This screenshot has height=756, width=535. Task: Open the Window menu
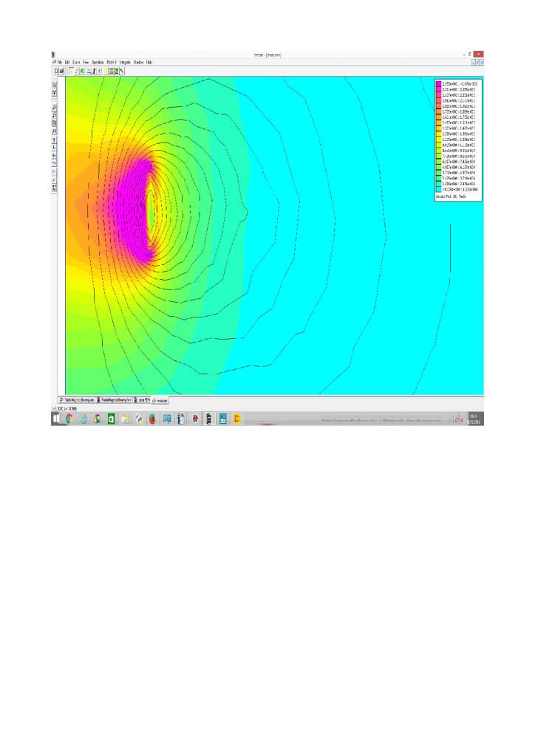(138, 62)
